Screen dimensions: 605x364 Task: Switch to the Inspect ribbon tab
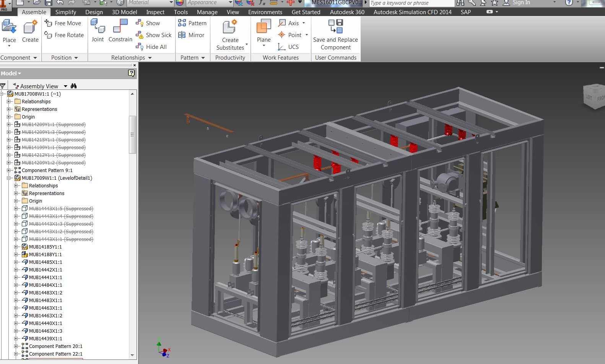[x=155, y=12]
